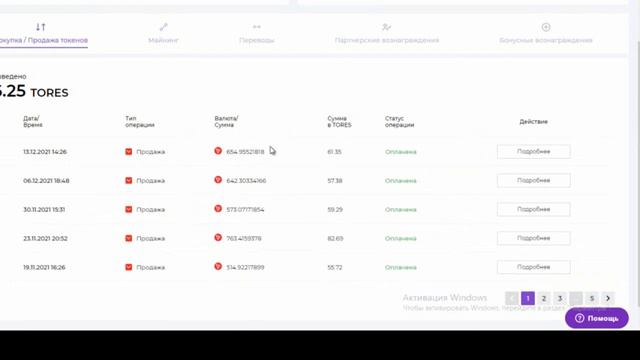640x360 pixels.
Task: Click the TORES sum 61.35
Action: [334, 152]
